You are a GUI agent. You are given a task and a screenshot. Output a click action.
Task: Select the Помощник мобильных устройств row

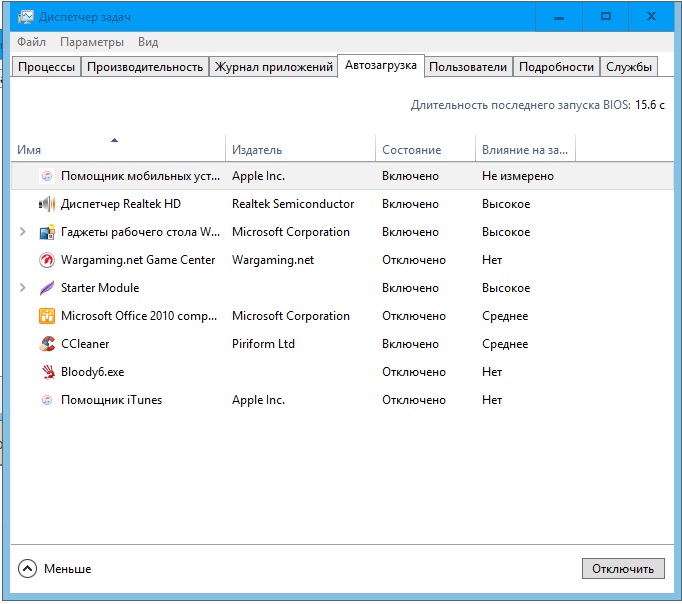point(342,176)
